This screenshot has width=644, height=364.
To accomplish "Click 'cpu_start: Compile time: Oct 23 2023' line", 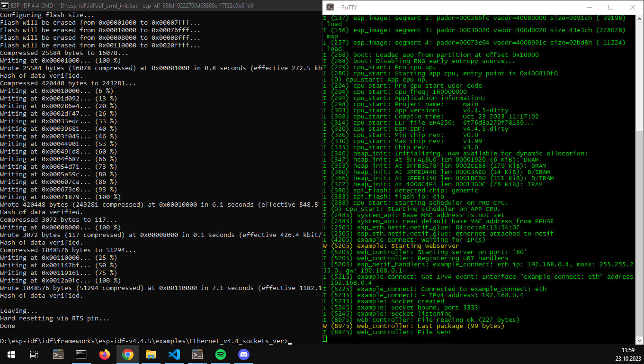I will (x=430, y=117).
